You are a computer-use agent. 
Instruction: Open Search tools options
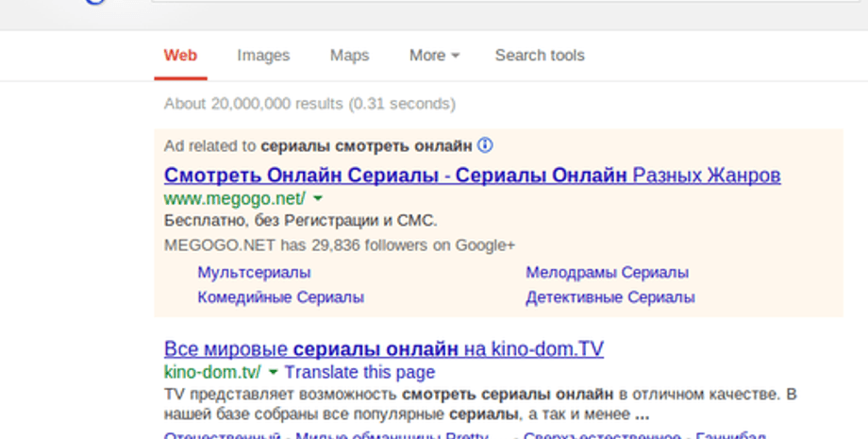pos(540,56)
